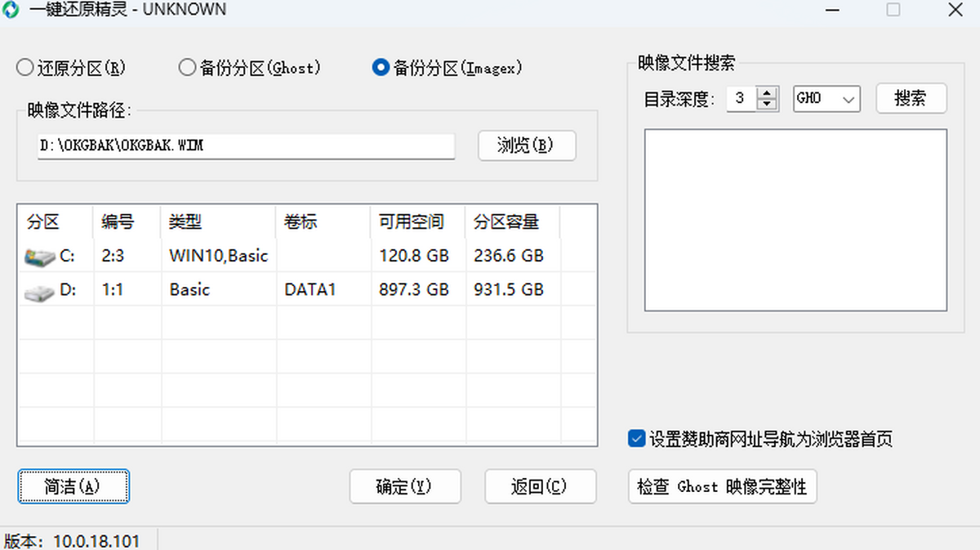Click the empty 映像文件搜索 results list
The width and height of the screenshot is (980, 550).
coord(795,219)
